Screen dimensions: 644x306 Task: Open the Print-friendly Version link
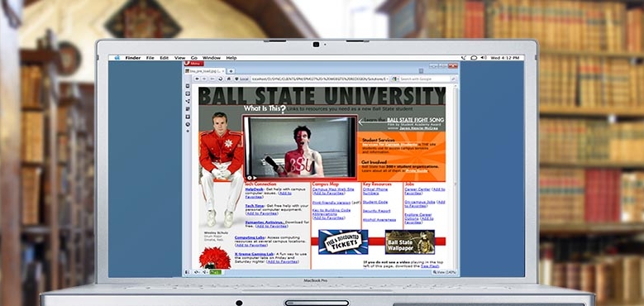click(x=332, y=203)
